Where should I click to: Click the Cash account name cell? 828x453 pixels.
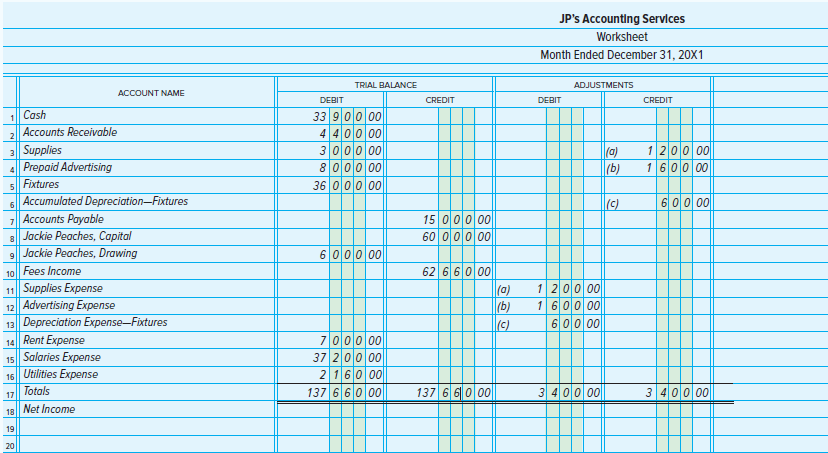[34, 116]
